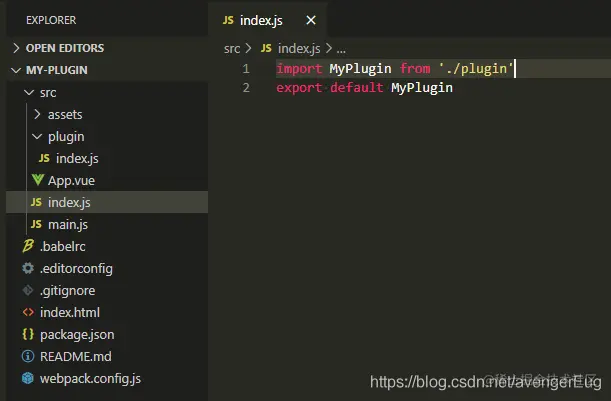The width and height of the screenshot is (611, 401).
Task: Click the 'from' keyword on line 1
Action: tap(415, 69)
